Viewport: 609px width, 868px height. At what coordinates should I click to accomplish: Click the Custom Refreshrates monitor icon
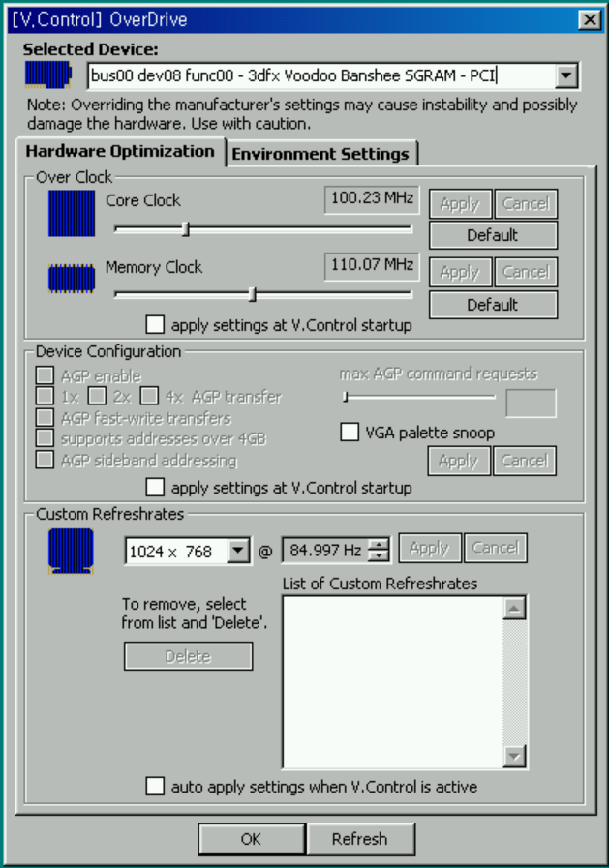point(72,549)
